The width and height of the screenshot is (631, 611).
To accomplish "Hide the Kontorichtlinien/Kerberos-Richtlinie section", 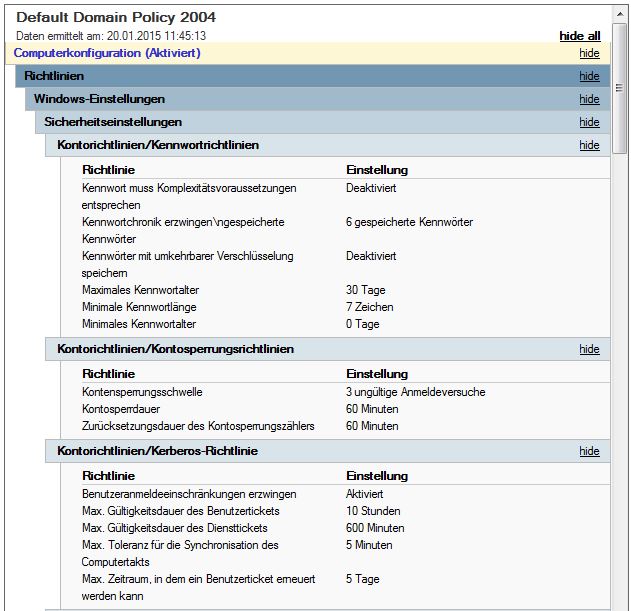I will [x=589, y=451].
